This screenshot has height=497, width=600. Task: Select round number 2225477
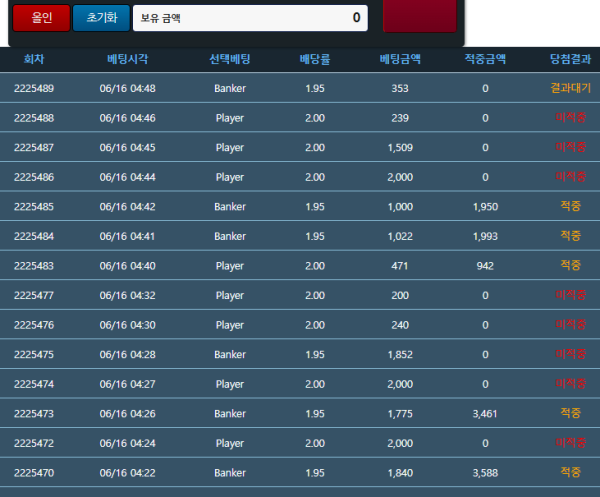[x=34, y=295]
